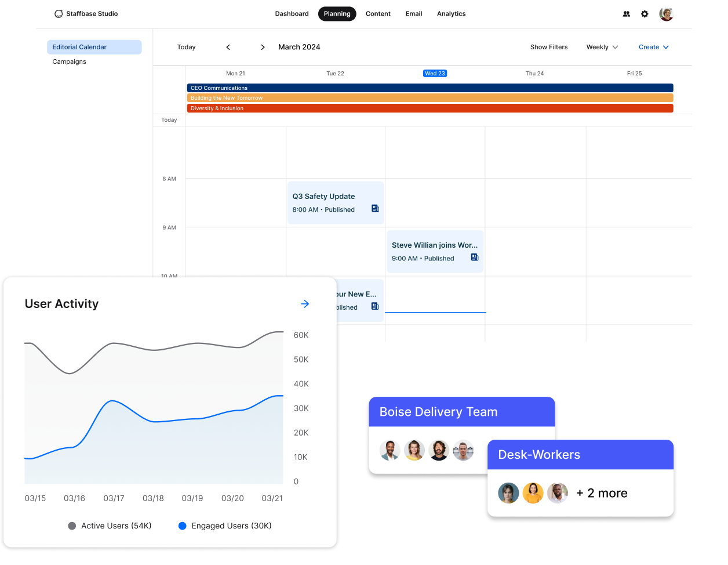Switch to the Analytics tab

point(451,13)
